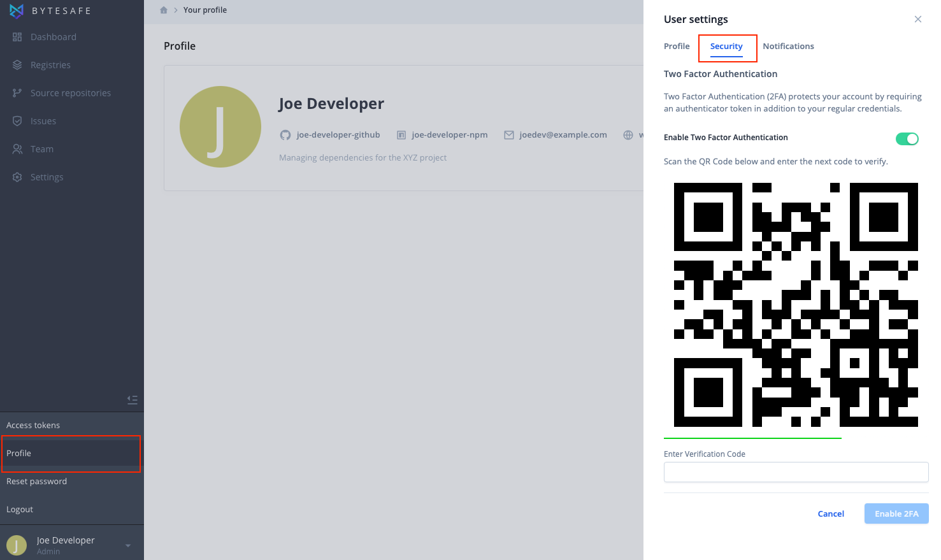Click the Admin role label

[48, 552]
